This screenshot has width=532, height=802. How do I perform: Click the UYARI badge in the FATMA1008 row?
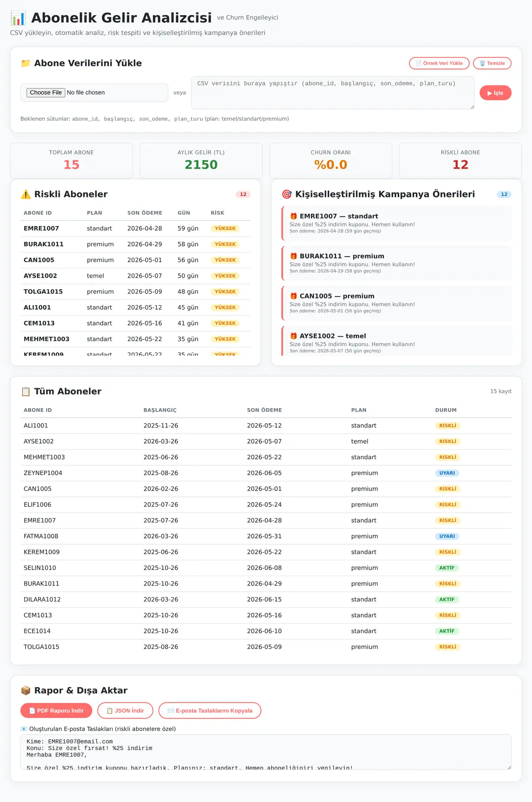coord(447,536)
